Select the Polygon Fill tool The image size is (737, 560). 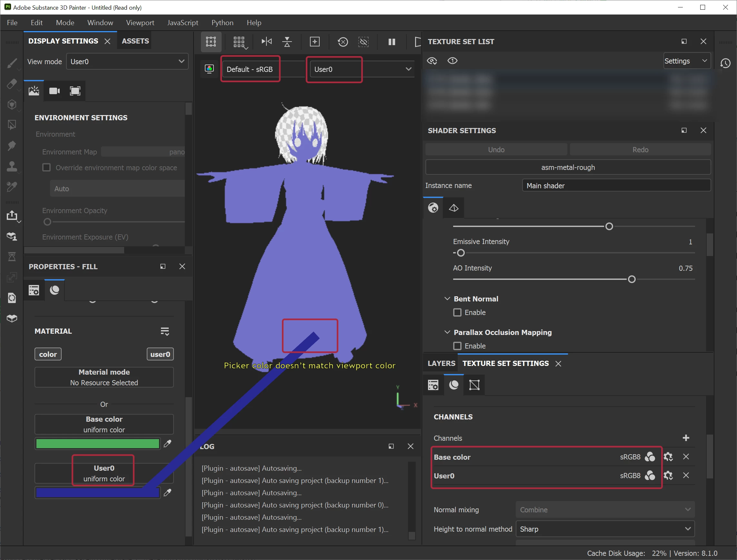click(12, 125)
